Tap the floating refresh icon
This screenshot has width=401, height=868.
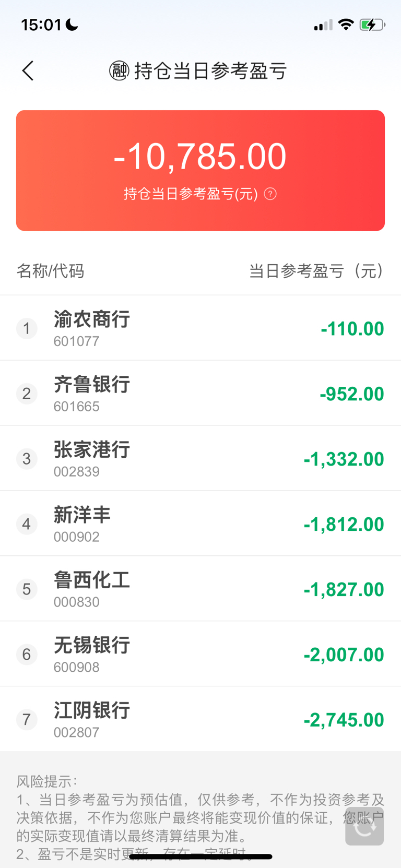[x=364, y=826]
